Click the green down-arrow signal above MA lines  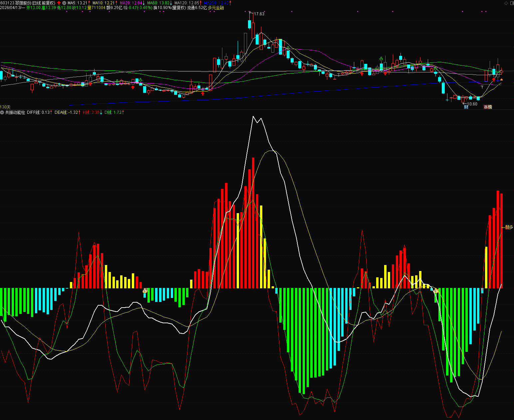pos(381,59)
